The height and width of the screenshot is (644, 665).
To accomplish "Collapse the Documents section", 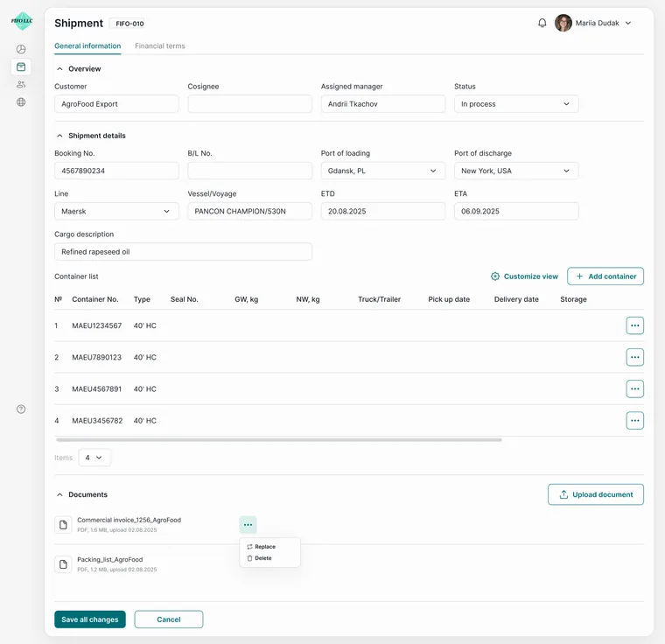I will click(x=59, y=494).
